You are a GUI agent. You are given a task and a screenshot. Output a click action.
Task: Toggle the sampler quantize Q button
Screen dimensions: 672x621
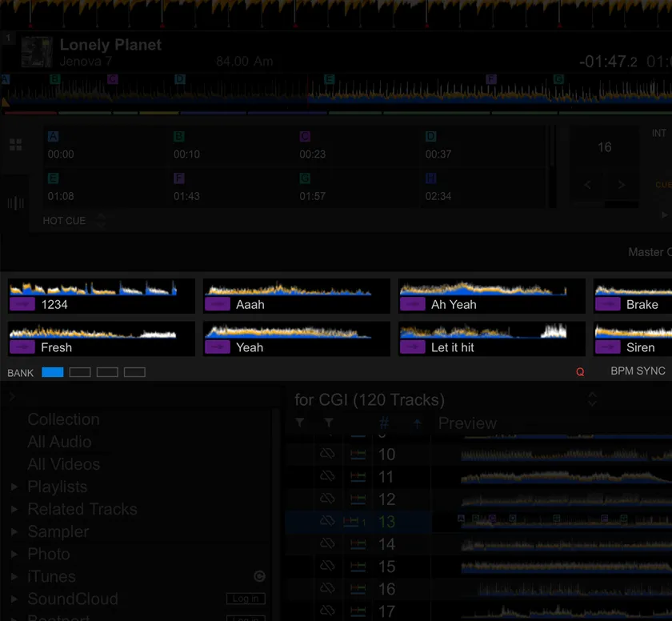(x=580, y=372)
